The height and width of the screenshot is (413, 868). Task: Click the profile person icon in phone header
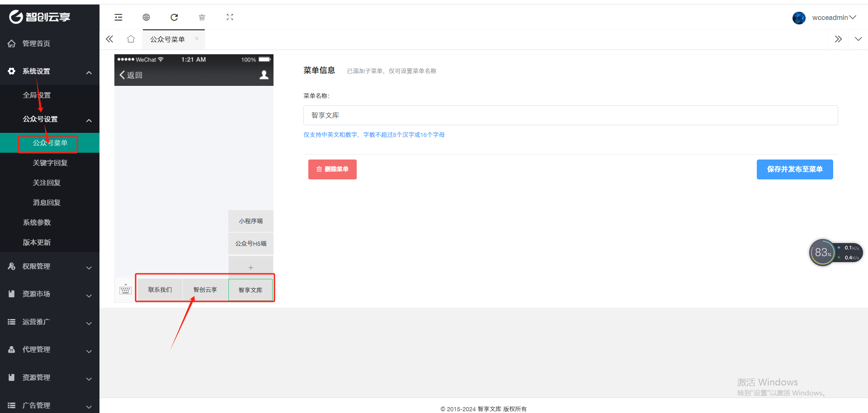[264, 75]
